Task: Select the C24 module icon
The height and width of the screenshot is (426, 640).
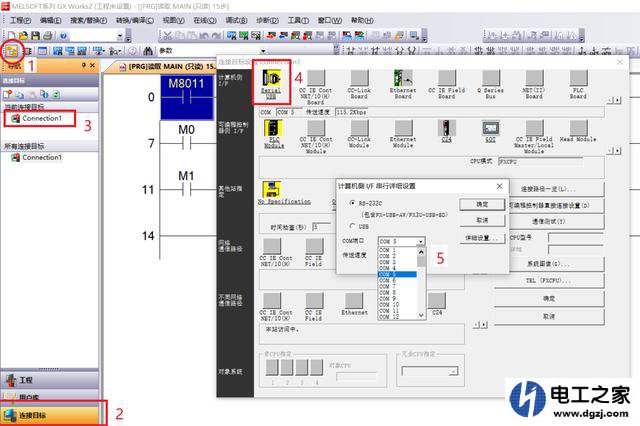Action: point(447,131)
